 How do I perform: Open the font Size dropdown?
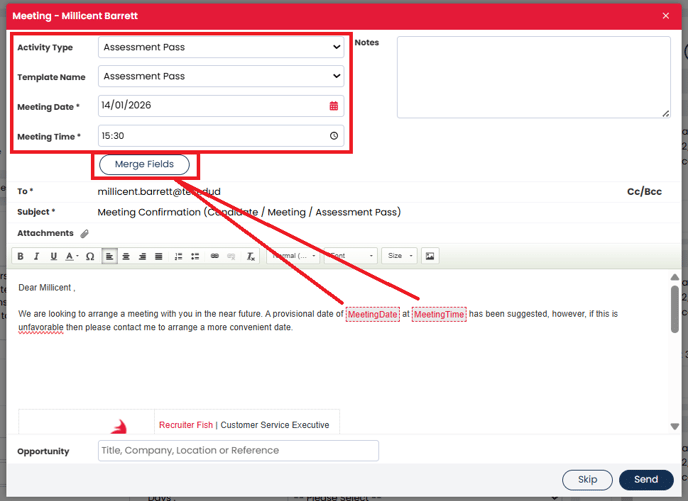399,256
